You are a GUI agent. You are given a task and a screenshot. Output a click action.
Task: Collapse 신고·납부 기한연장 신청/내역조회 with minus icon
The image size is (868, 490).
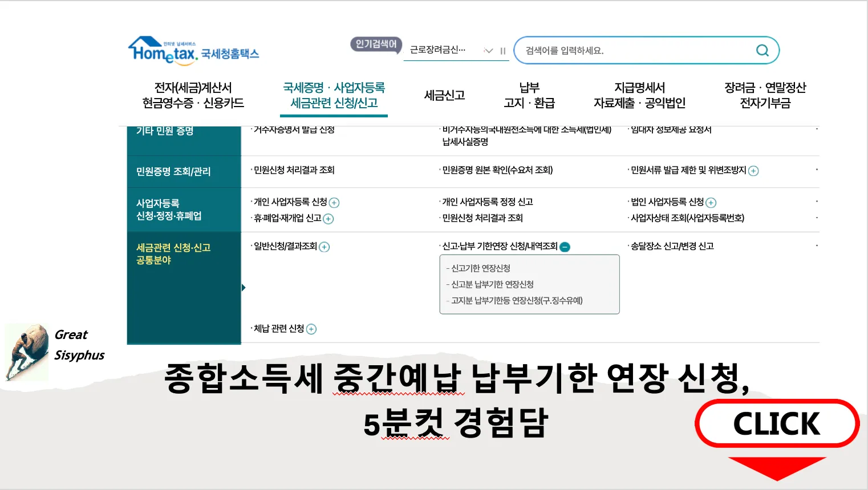[x=564, y=247]
